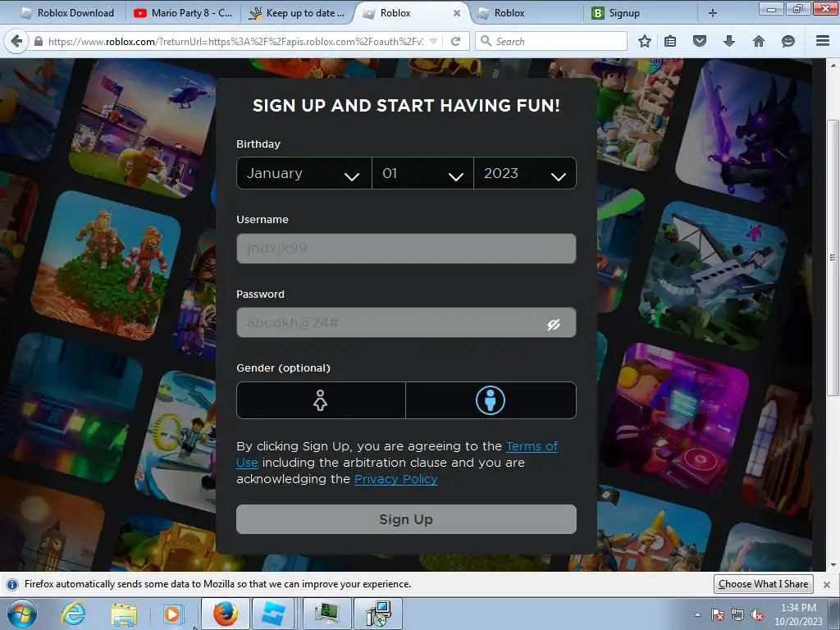Click the Action Center flag tray icon

[x=718, y=615]
